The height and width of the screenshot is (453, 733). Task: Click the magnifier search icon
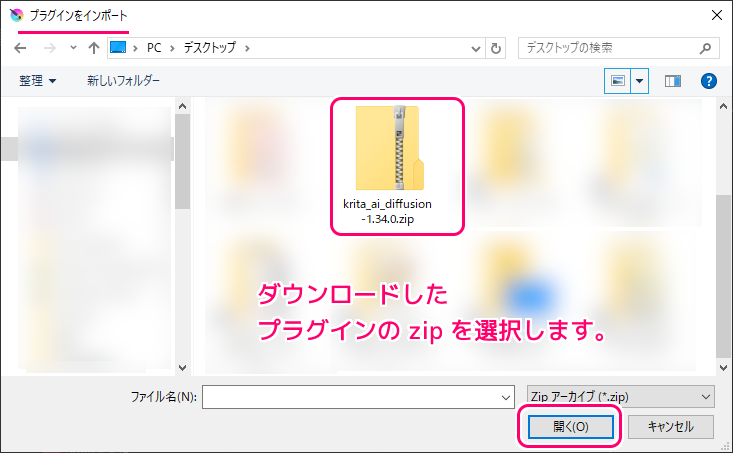705,48
